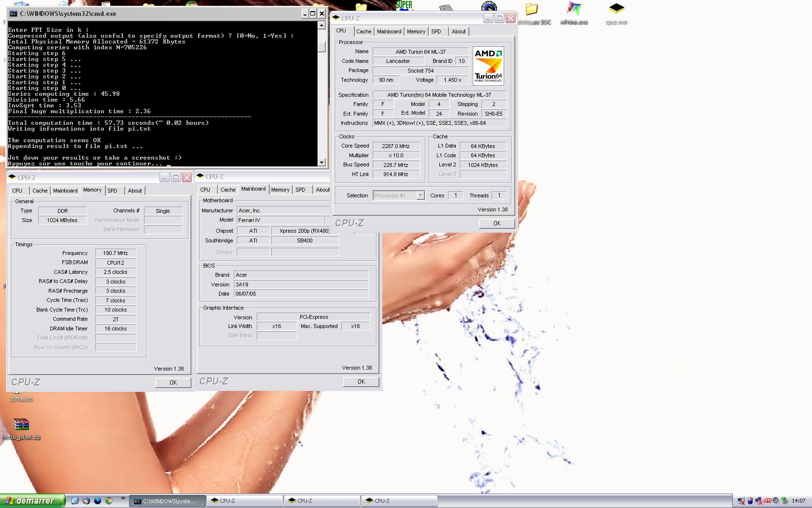This screenshot has width=812, height=508.
Task: Open SPD tab in CPU window
Action: (x=436, y=31)
